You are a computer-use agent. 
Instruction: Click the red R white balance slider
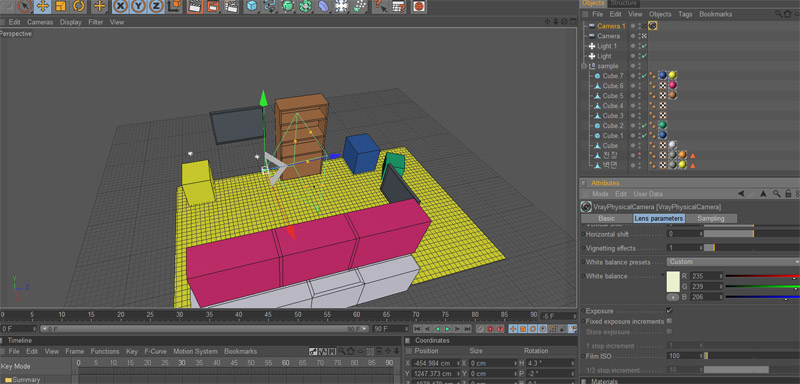(x=763, y=276)
